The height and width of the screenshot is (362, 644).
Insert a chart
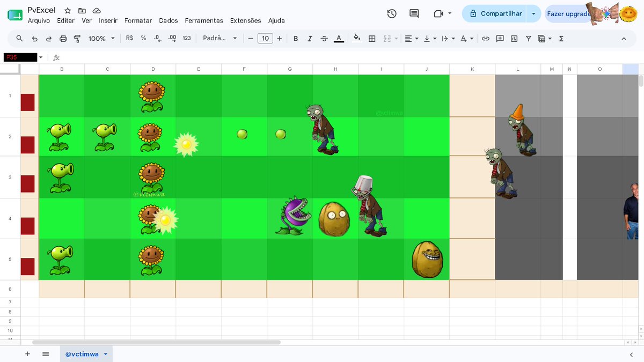514,39
